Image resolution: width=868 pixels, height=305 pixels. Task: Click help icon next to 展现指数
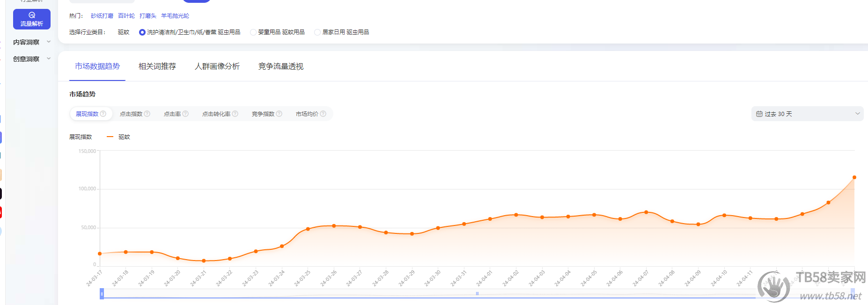pyautogui.click(x=103, y=114)
